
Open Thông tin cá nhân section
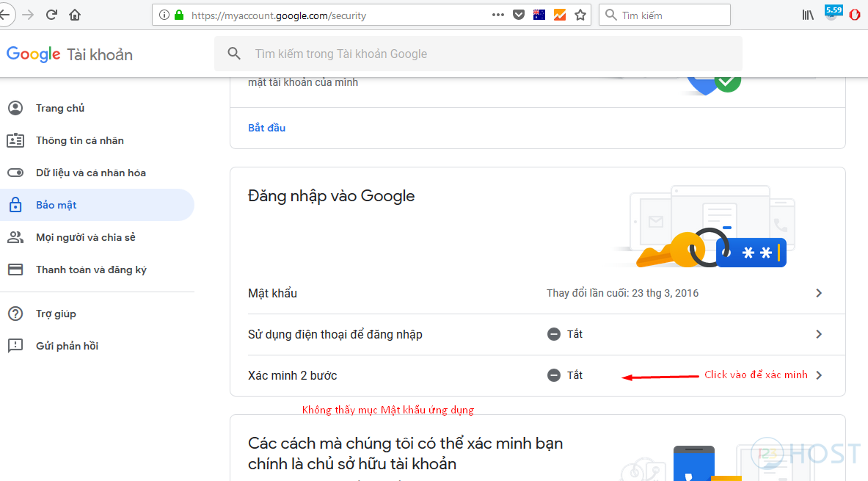79,140
